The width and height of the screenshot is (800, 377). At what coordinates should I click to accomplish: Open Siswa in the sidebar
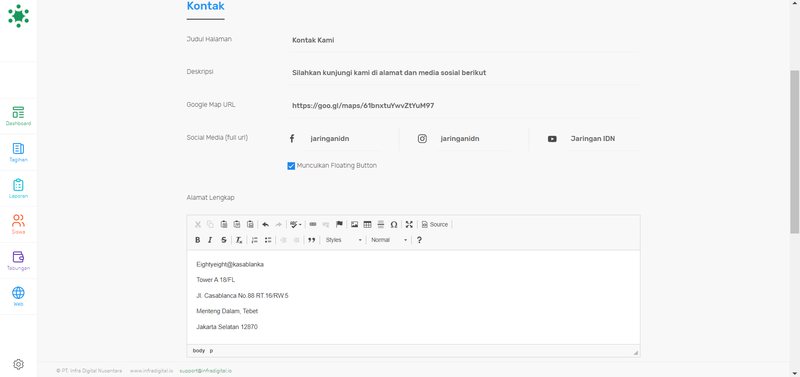click(x=18, y=224)
